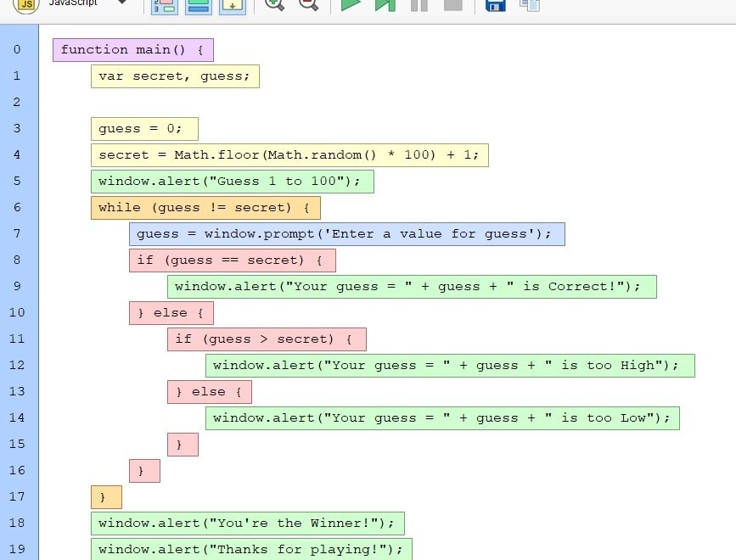736x560 pixels.
Task: Click the JS language icon
Action: pyautogui.click(x=26, y=4)
